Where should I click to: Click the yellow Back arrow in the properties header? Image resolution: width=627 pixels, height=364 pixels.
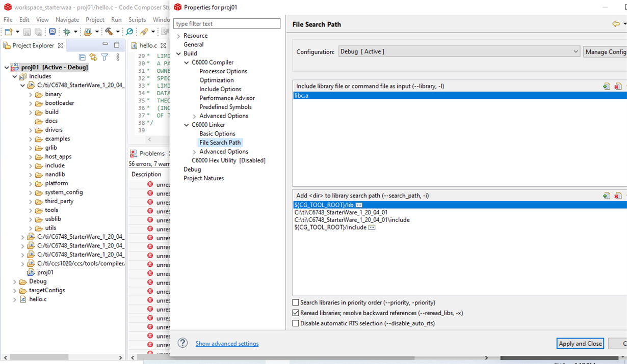616,24
